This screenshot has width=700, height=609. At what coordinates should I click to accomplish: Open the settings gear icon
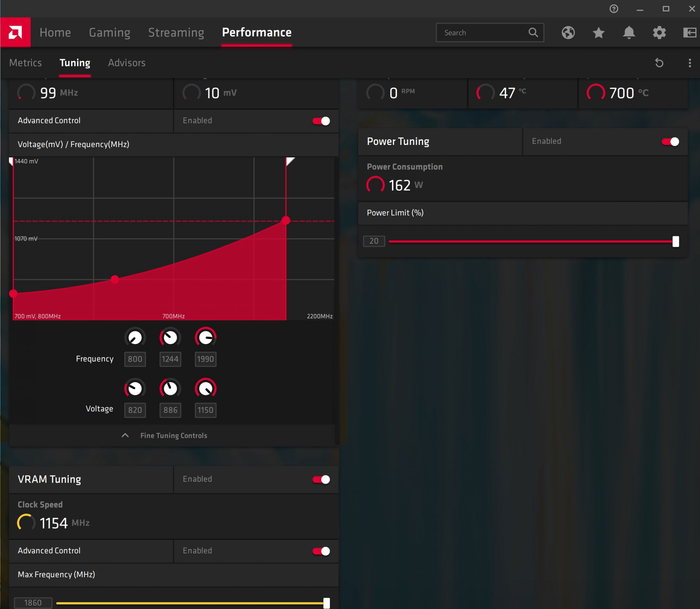point(659,33)
